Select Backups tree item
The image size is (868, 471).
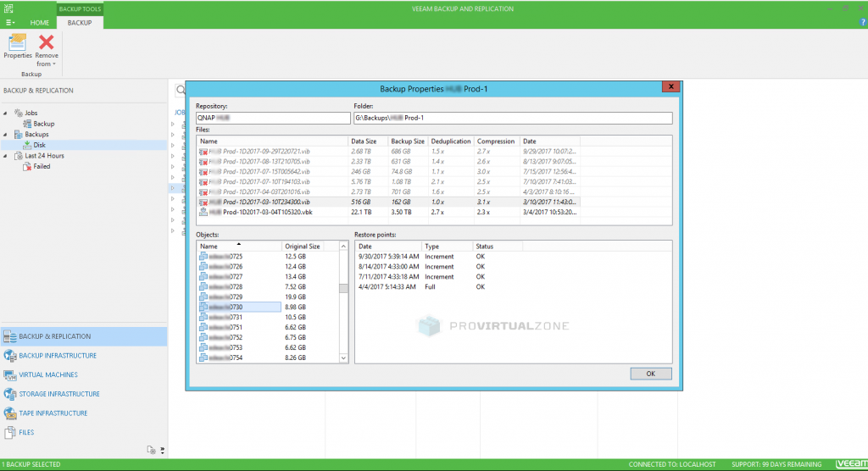point(36,135)
